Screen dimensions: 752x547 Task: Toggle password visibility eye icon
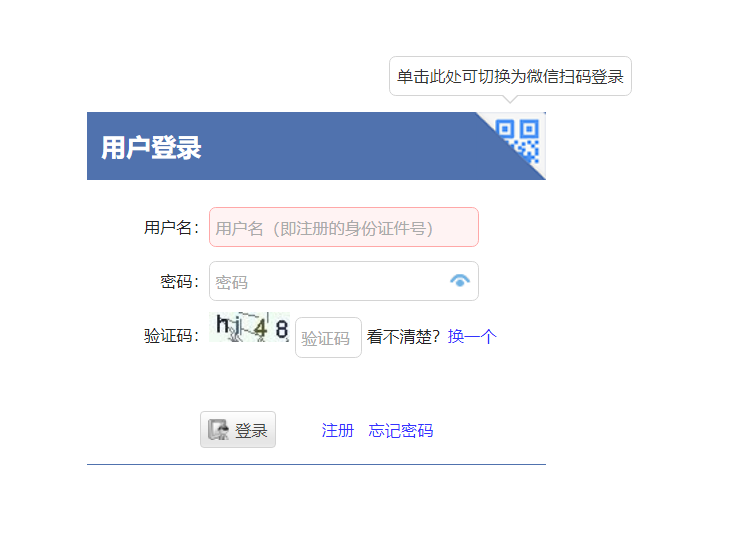[x=460, y=281]
